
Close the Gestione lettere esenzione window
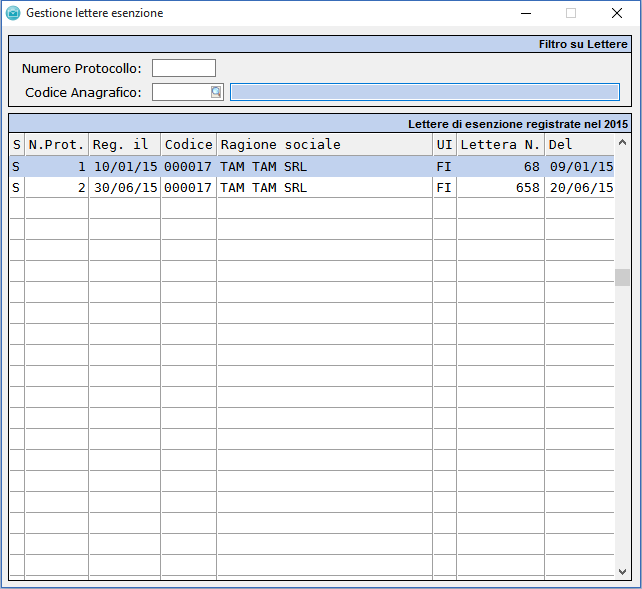point(616,13)
